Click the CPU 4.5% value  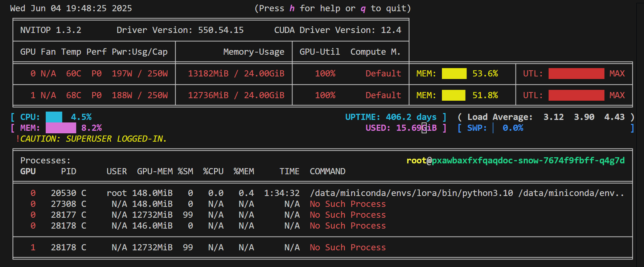(81, 117)
